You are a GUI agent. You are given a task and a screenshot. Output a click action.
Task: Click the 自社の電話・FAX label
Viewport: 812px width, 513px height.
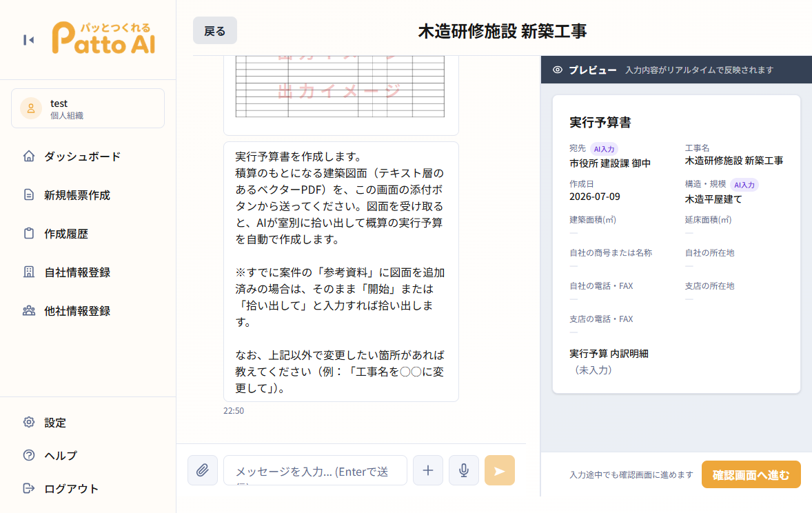point(601,286)
